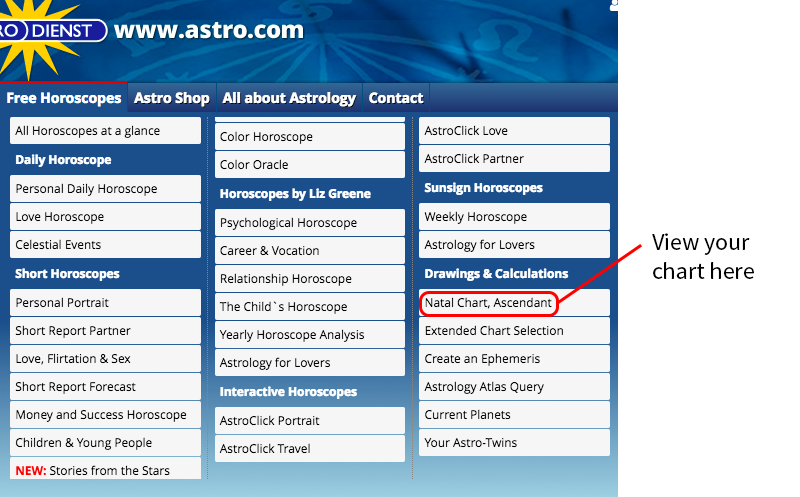
Task: Open AstroClick Partner link
Action: point(514,159)
